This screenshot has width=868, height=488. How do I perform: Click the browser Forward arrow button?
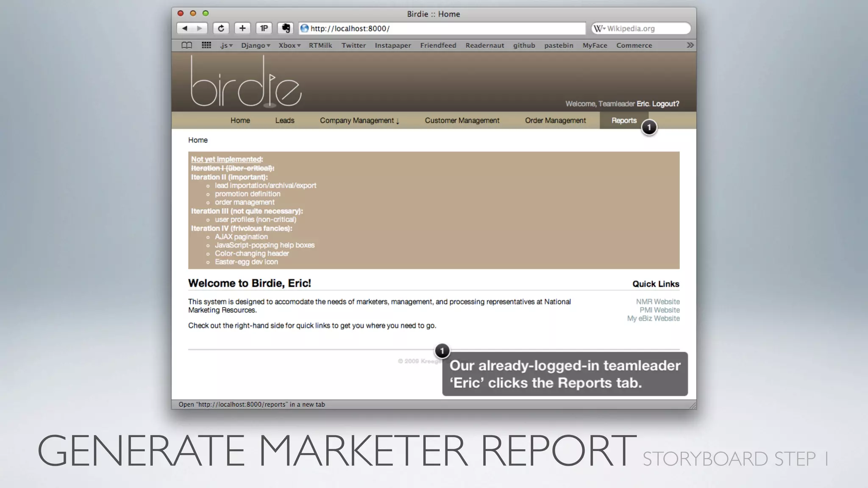coord(200,28)
